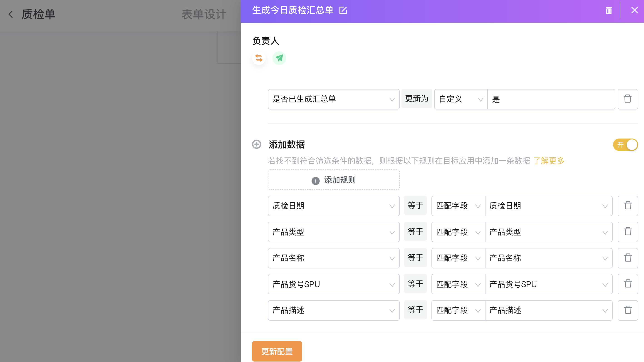Open 匹配字段 dropdown in 质检日期 row
This screenshot has height=362, width=644.
(458, 206)
